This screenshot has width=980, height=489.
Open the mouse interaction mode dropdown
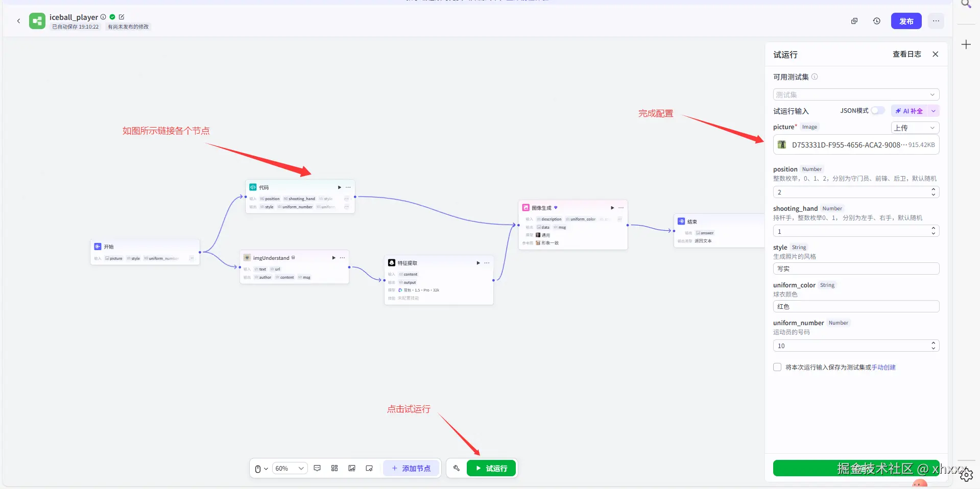point(261,469)
